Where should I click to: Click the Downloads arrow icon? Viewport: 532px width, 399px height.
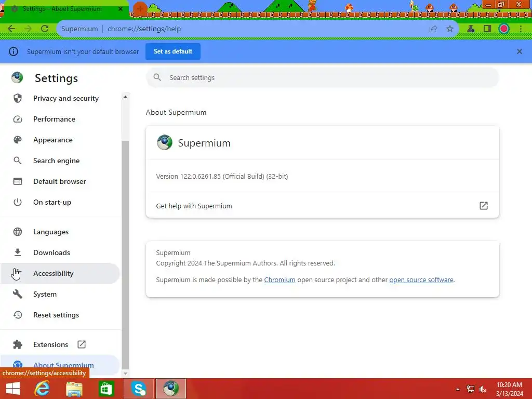18,252
